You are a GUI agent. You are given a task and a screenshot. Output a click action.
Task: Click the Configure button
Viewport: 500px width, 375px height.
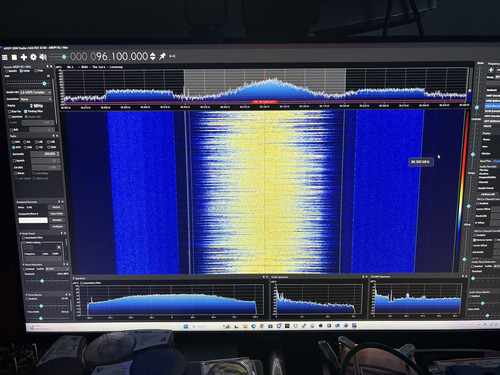coord(58,226)
